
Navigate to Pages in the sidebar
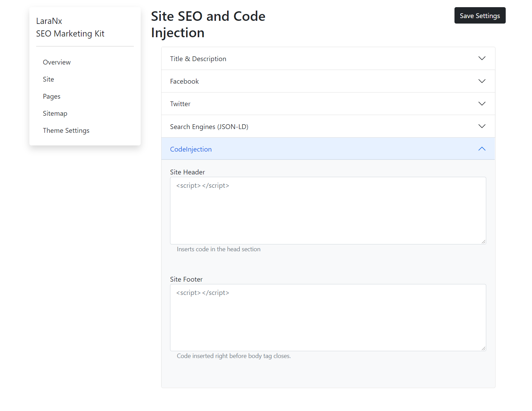pos(52,96)
